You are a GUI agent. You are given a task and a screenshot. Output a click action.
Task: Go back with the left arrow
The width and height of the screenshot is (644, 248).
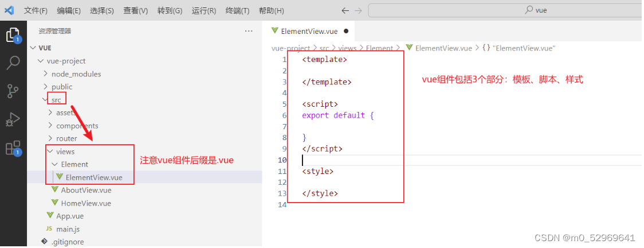coord(345,11)
